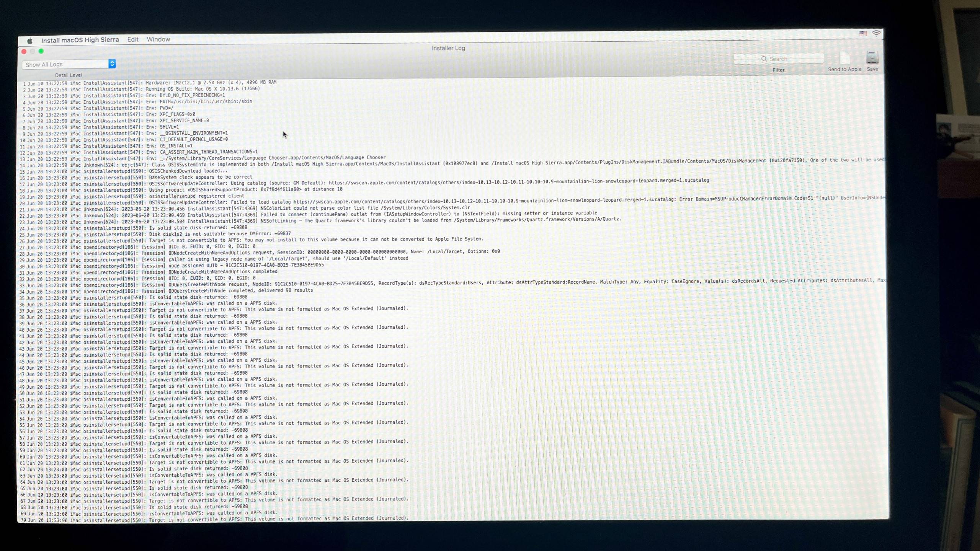Focus the Search filter field
This screenshot has height=551, width=980.
pyautogui.click(x=778, y=59)
